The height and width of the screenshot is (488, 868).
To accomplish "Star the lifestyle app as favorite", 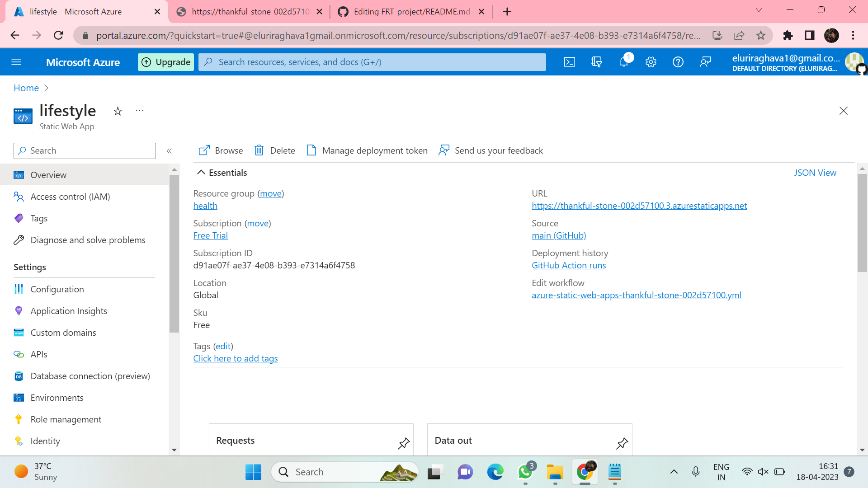I will coord(118,111).
